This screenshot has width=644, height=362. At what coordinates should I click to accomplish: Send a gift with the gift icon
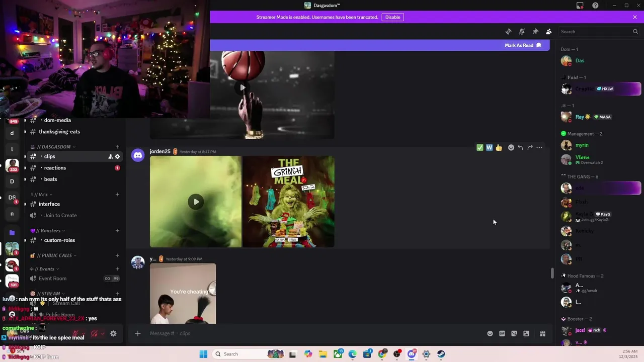543,333
